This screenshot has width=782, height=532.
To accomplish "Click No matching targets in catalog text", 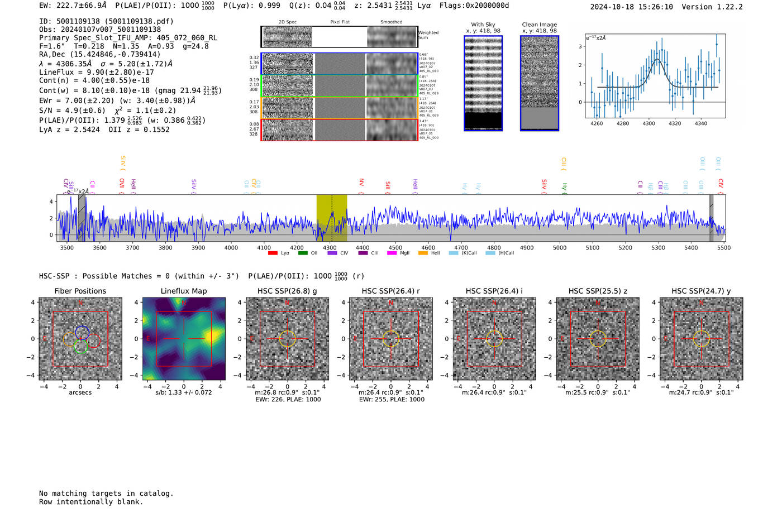I will click(x=106, y=493).
